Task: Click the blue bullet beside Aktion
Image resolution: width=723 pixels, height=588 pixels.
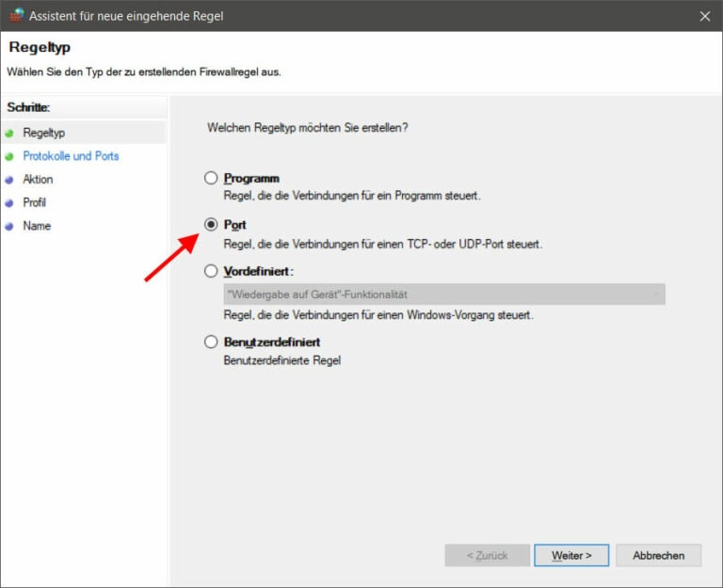Action: point(9,181)
